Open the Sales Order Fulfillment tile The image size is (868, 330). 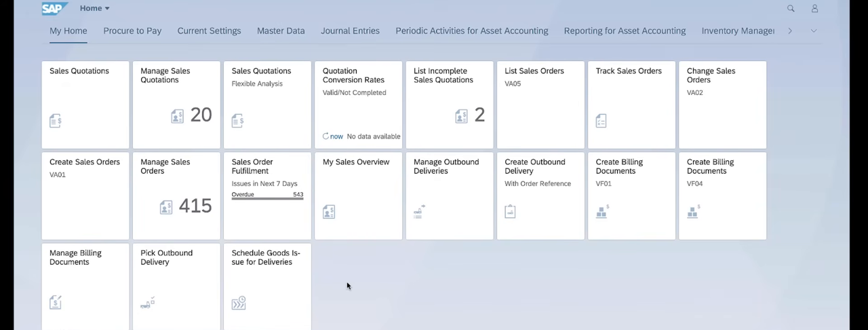[x=267, y=196]
